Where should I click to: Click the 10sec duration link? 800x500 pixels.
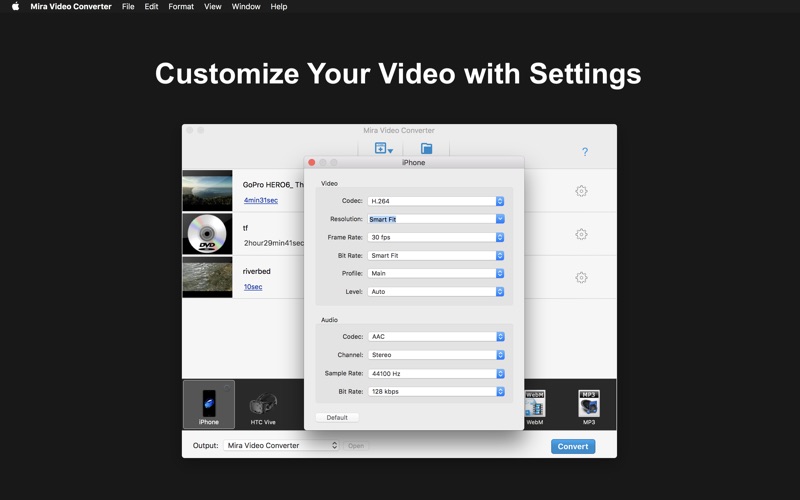click(253, 287)
